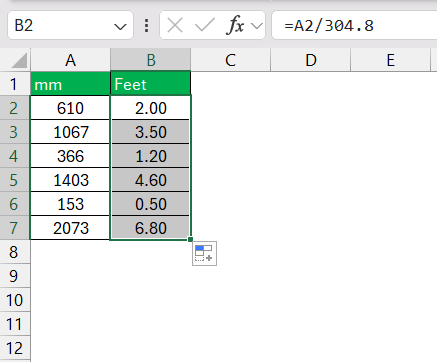Select column E header
The width and height of the screenshot is (437, 362).
coord(391,60)
